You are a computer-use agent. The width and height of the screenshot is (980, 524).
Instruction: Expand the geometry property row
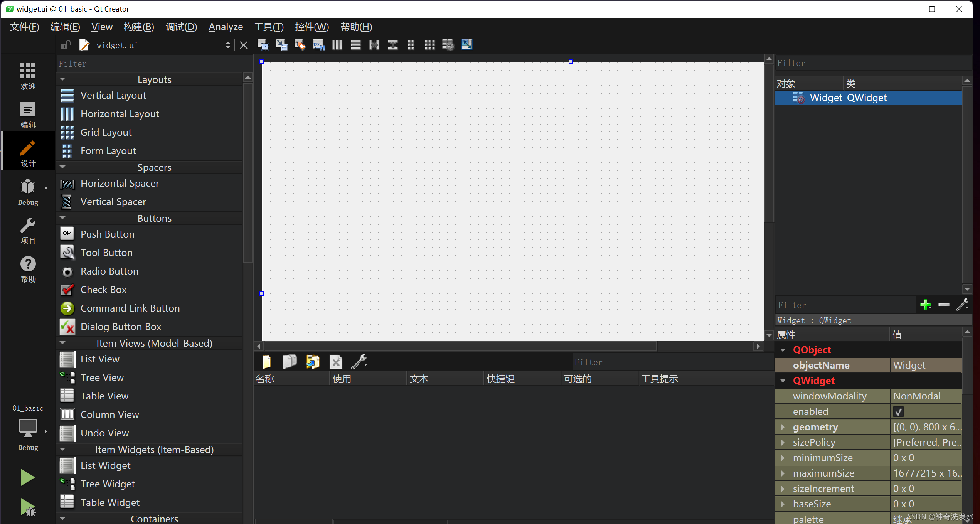(x=783, y=427)
